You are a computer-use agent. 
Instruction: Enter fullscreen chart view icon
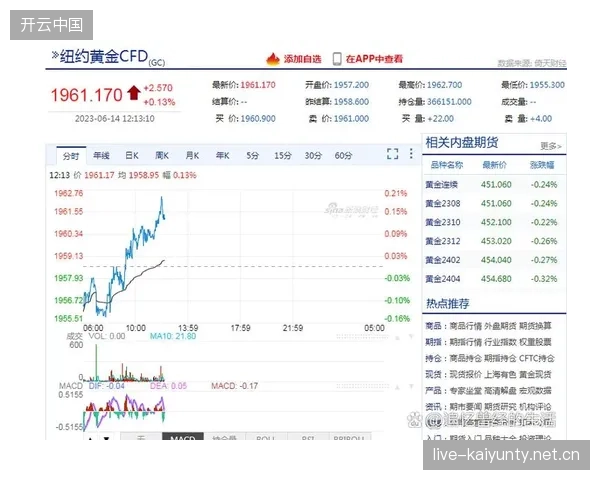pyautogui.click(x=393, y=154)
